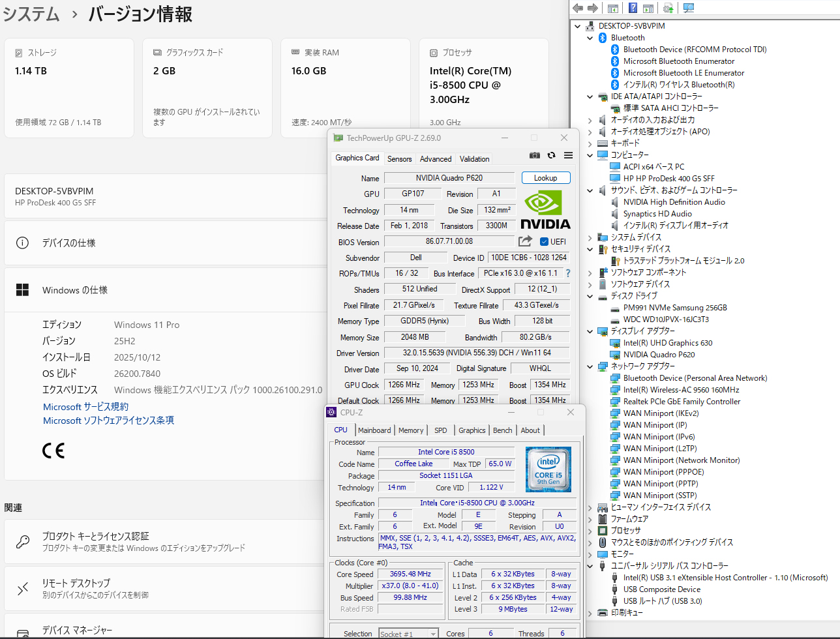840x639 pixels.
Task: Collapse the ネットワーク アダプター category
Action: pyautogui.click(x=590, y=366)
